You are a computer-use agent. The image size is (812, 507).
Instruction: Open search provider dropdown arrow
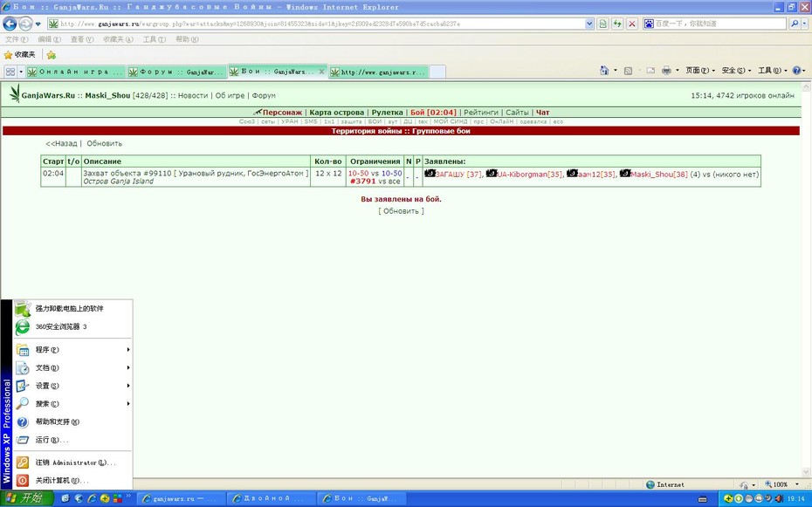point(805,24)
